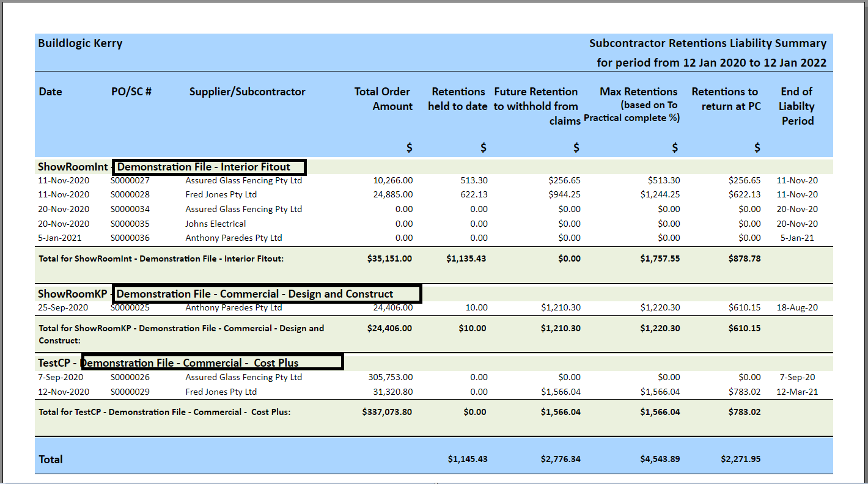Click Fred Jones Pty Ltd on S0000028 row
This screenshot has height=484, width=868.
tap(221, 194)
